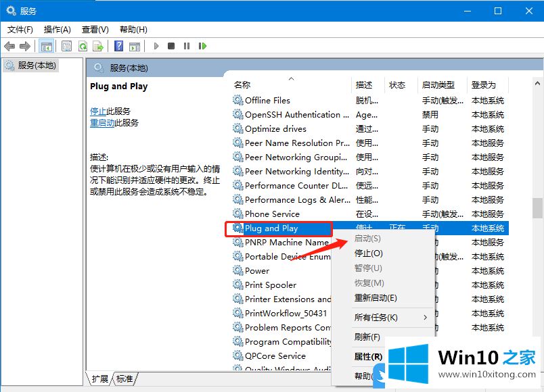The height and width of the screenshot is (392, 544).
Task: Click the gear icon of Phone Service
Action: click(238, 214)
